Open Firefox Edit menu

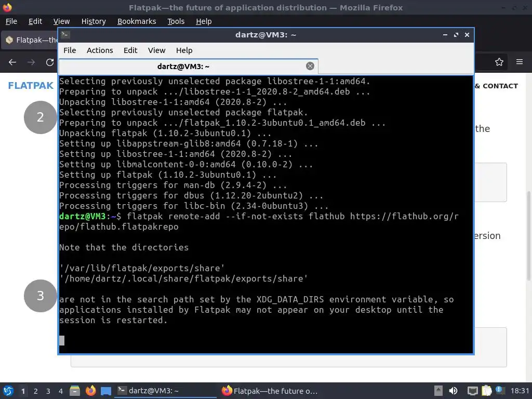(35, 21)
